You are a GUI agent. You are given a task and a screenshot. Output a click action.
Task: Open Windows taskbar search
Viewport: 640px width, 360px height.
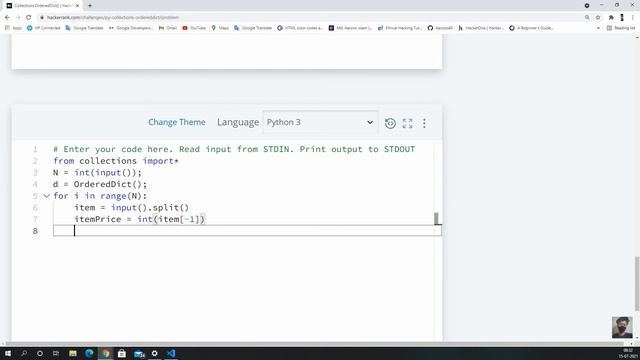(24, 353)
